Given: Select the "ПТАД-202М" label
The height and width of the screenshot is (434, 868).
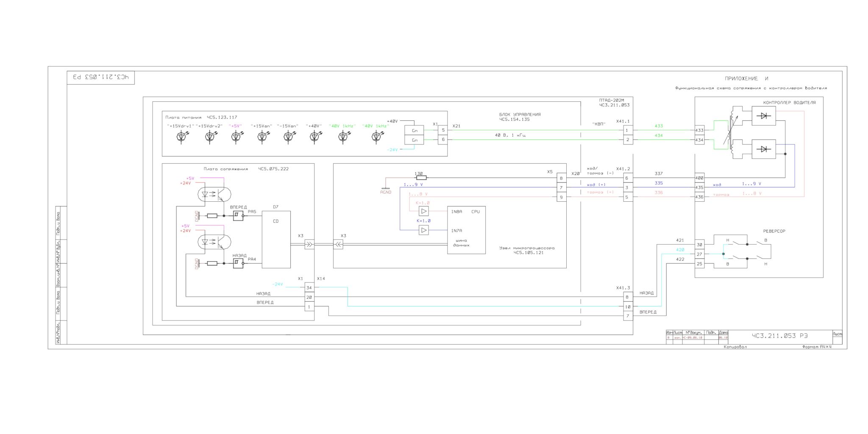Looking at the screenshot, I should click(612, 100).
